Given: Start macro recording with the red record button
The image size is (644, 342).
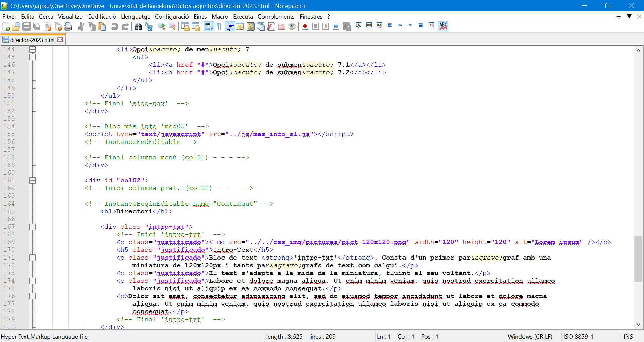Looking at the screenshot, I should (x=305, y=26).
